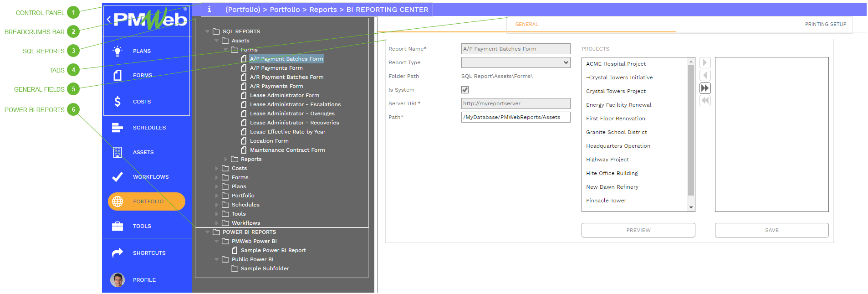868x294 pixels.
Task: Expand the Portfolio folder in tree
Action: [x=216, y=196]
